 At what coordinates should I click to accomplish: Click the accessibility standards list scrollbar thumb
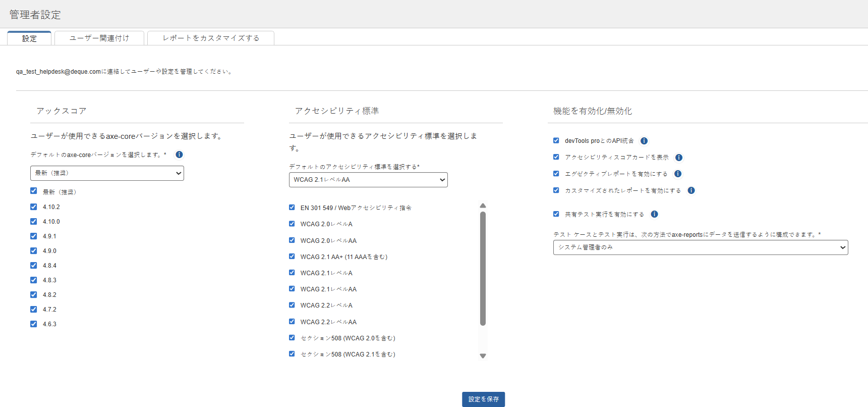tap(483, 268)
